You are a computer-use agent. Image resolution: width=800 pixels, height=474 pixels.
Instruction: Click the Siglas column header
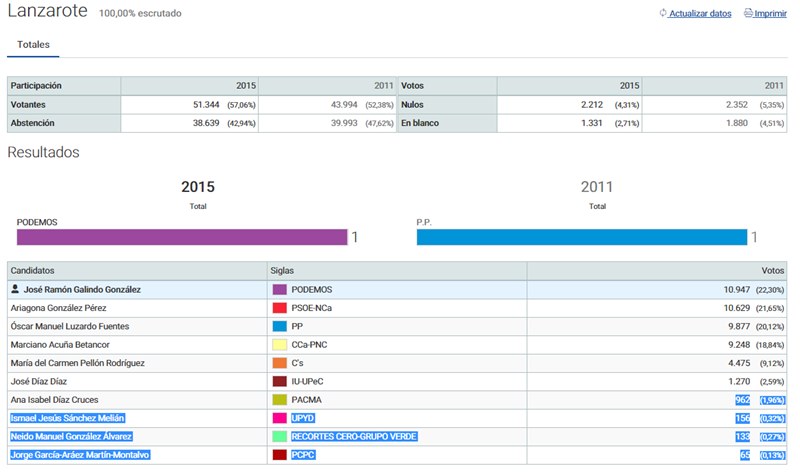283,271
